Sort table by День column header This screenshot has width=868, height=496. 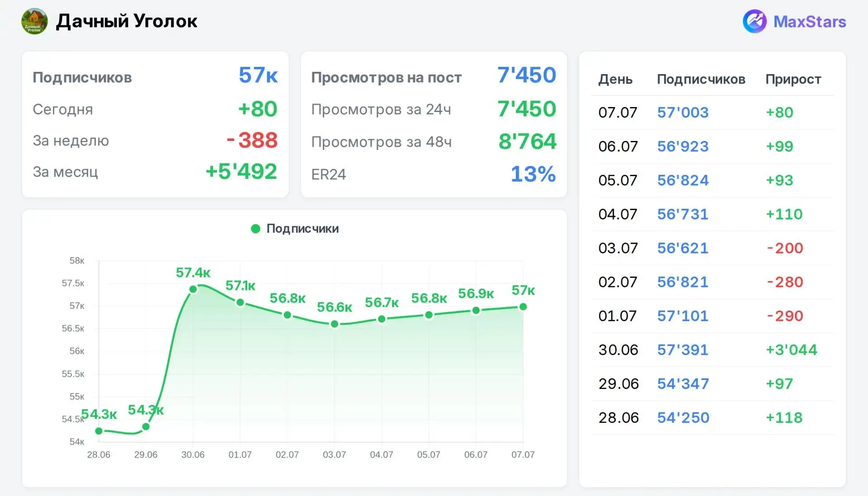[x=615, y=80]
